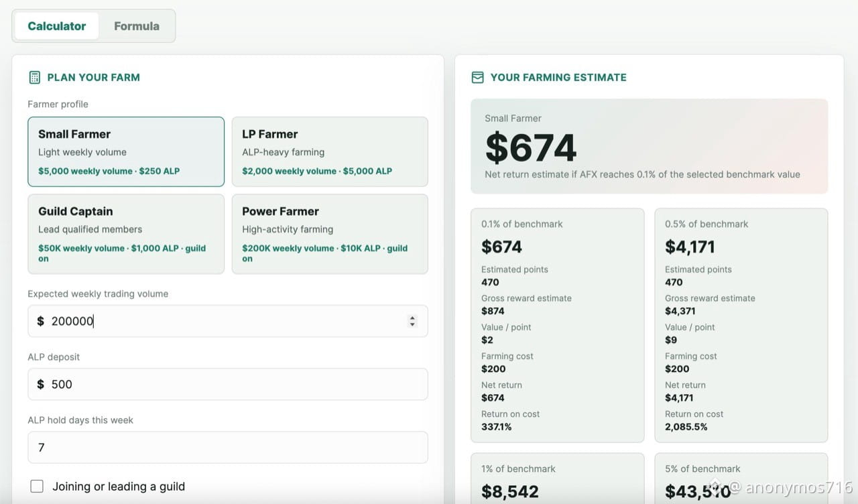Click the Joining or leading a guild label
The height and width of the screenshot is (504, 858).
pos(119,487)
